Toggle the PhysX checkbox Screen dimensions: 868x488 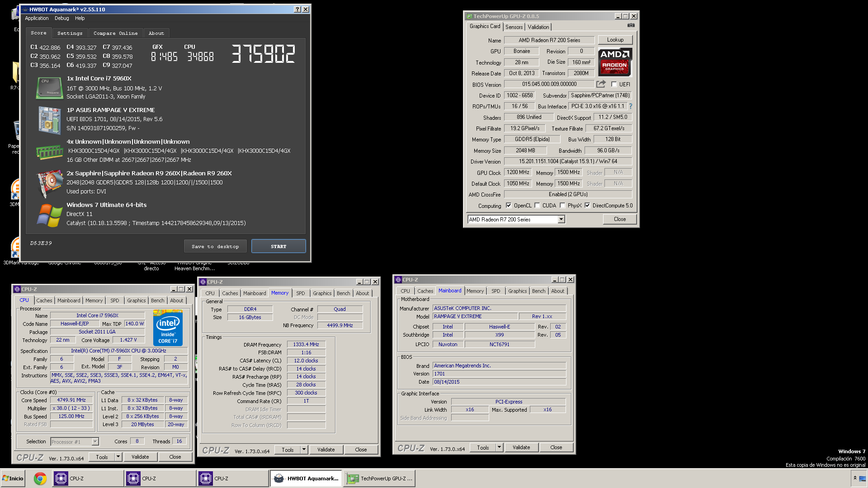tap(562, 206)
